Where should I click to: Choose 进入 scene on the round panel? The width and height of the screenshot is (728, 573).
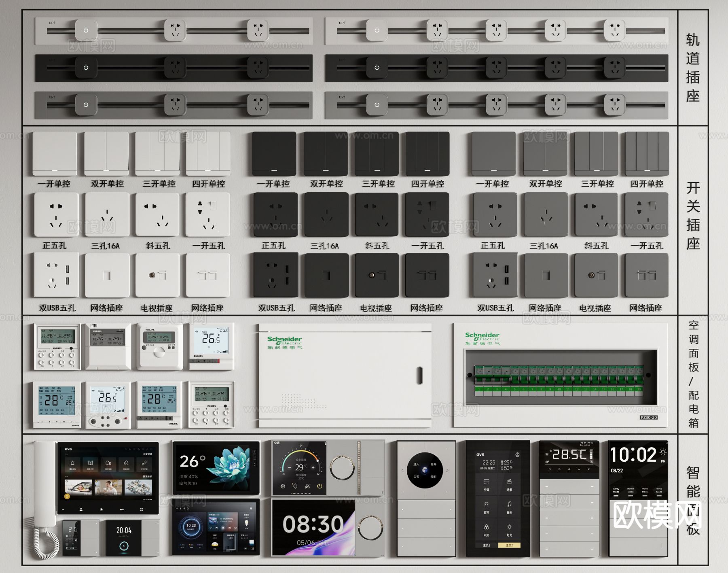tap(416, 464)
